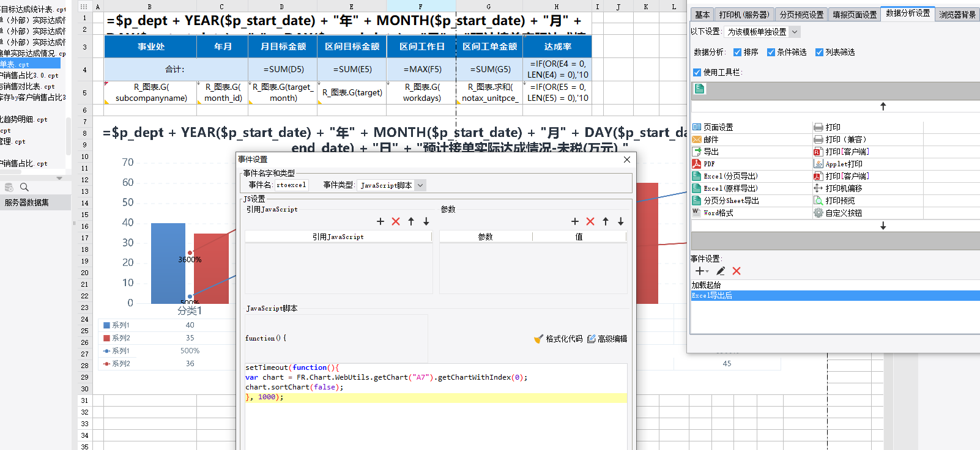Delete the selected event with red X

point(737,271)
